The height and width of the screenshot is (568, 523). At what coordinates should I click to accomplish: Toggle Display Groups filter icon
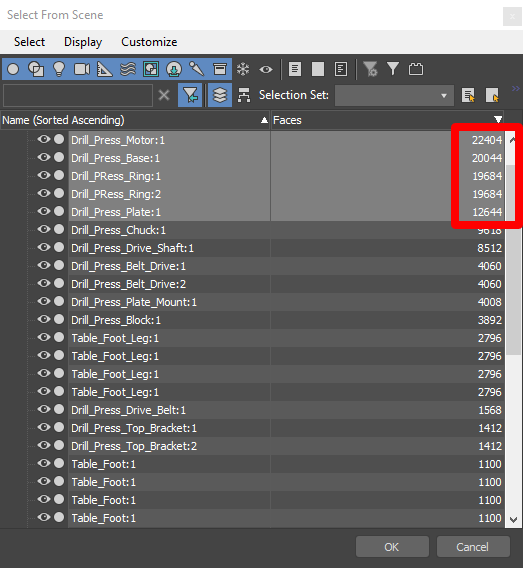point(151,69)
